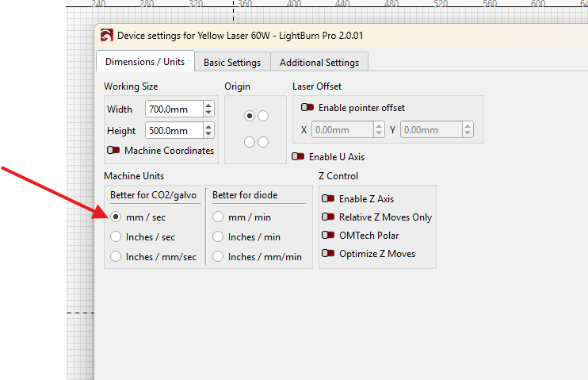Increase Laser Offset X with up arrow
Viewport: 588px width, 380px height.
[379, 126]
